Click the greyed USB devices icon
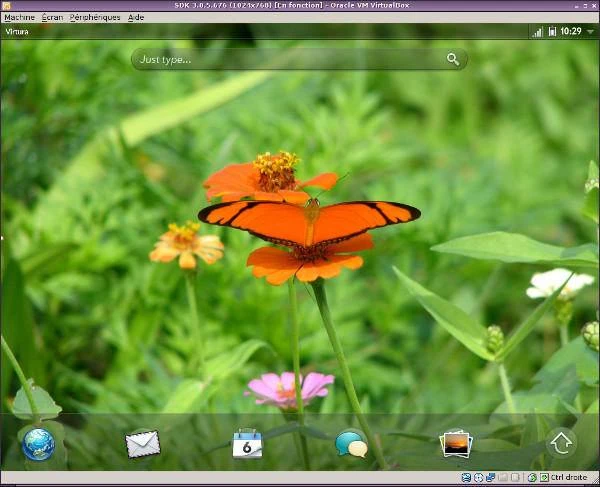The width and height of the screenshot is (600, 487). (x=503, y=477)
